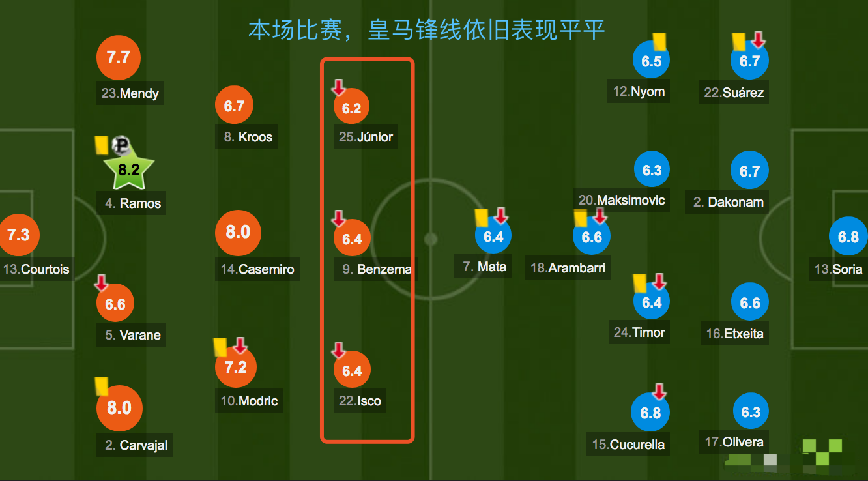This screenshot has height=481, width=868.
Task: Click the penalty ball icon above Ramos
Action: coord(121,146)
